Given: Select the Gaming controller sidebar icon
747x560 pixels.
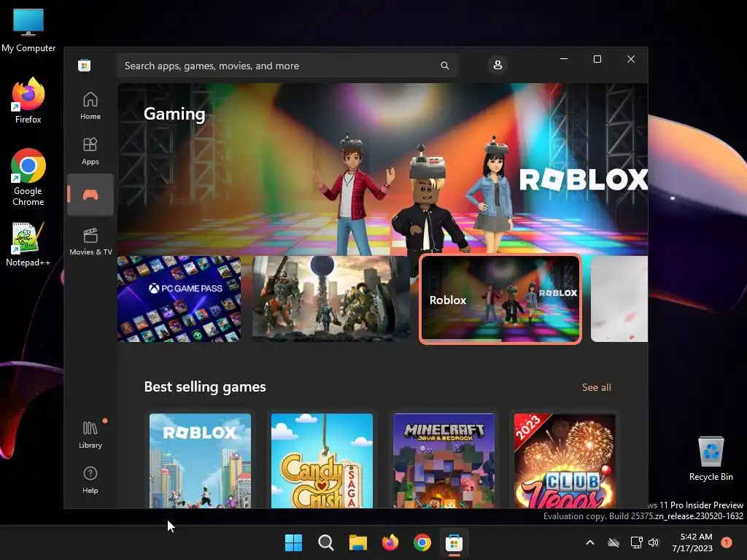Looking at the screenshot, I should (90, 194).
